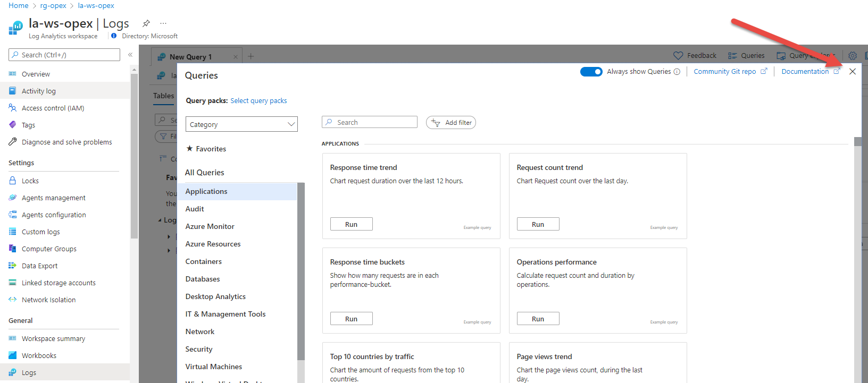Image resolution: width=868 pixels, height=383 pixels.
Task: Click the category list scrollbar
Action: (301, 271)
